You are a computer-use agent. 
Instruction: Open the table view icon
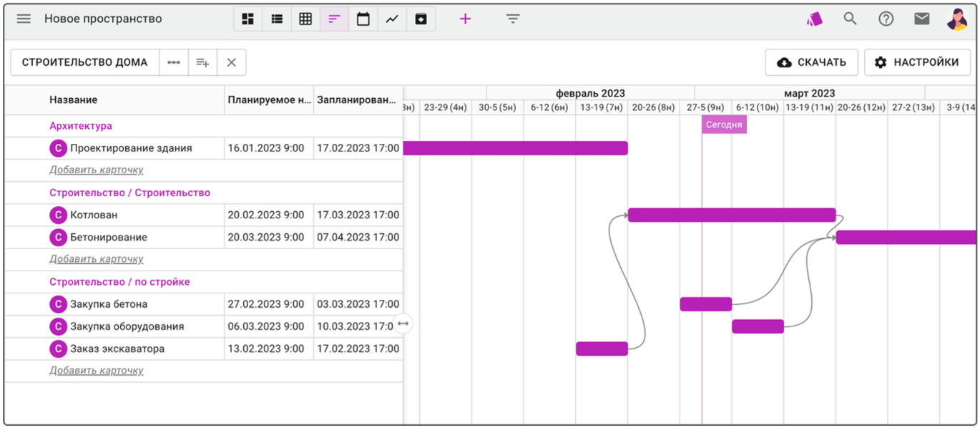(x=305, y=19)
